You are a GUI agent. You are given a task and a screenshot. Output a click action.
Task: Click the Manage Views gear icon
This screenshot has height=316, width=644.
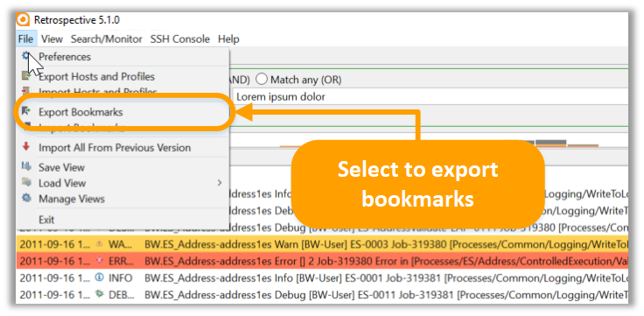click(26, 198)
